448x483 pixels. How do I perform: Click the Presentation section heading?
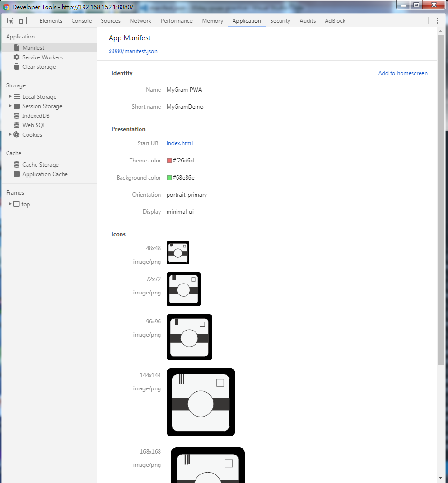pos(129,129)
